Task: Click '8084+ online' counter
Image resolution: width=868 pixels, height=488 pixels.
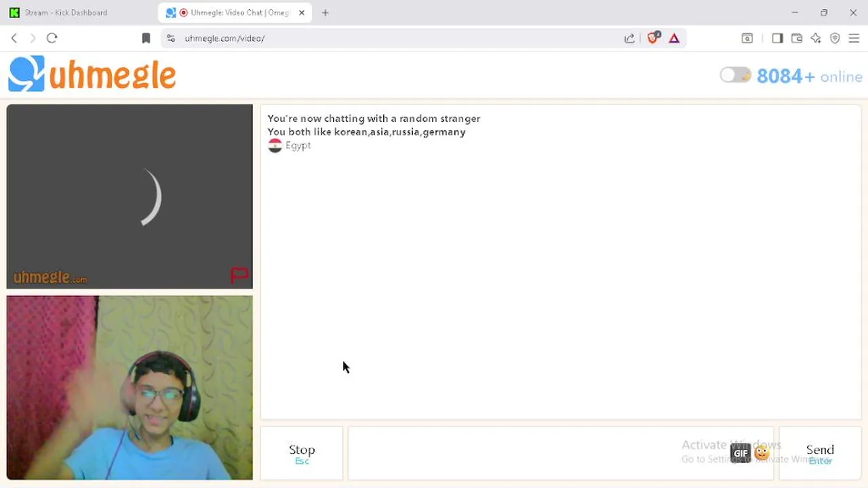Action: pyautogui.click(x=809, y=76)
